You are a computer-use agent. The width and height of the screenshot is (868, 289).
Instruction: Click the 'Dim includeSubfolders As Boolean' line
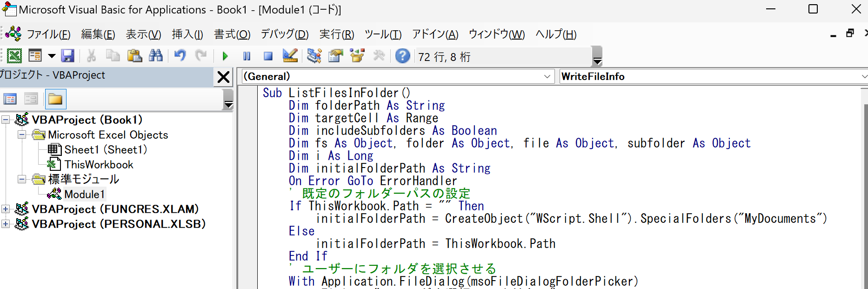click(393, 131)
